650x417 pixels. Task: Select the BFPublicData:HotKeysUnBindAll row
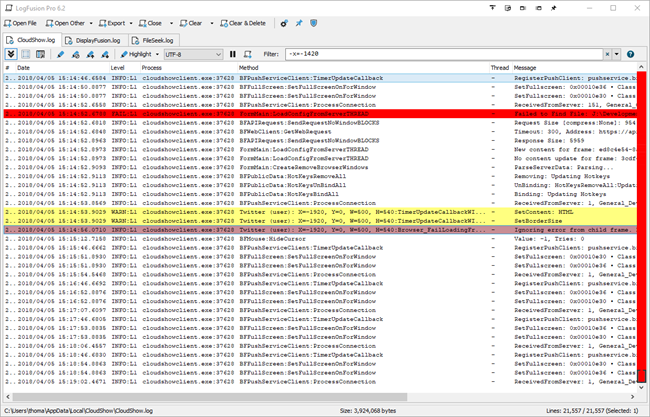tap(320, 185)
